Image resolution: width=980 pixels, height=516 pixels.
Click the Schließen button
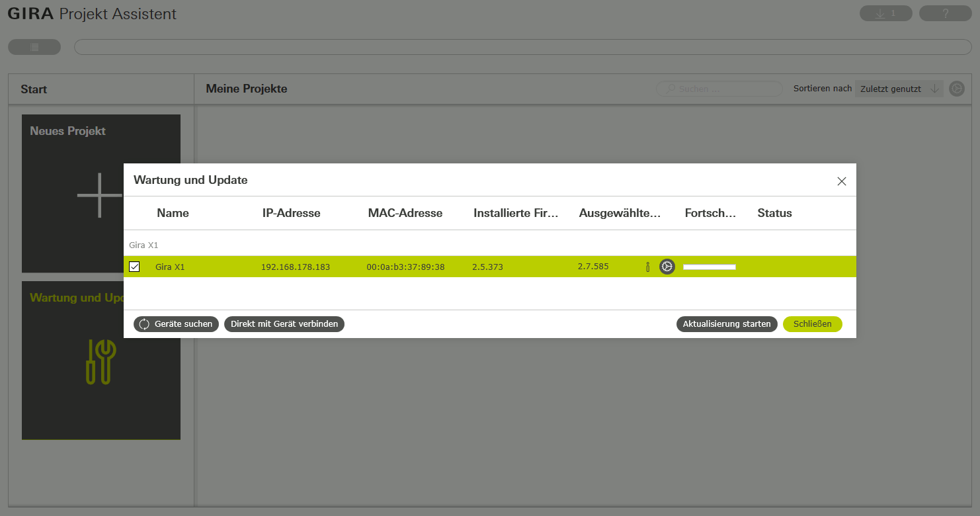coord(813,324)
